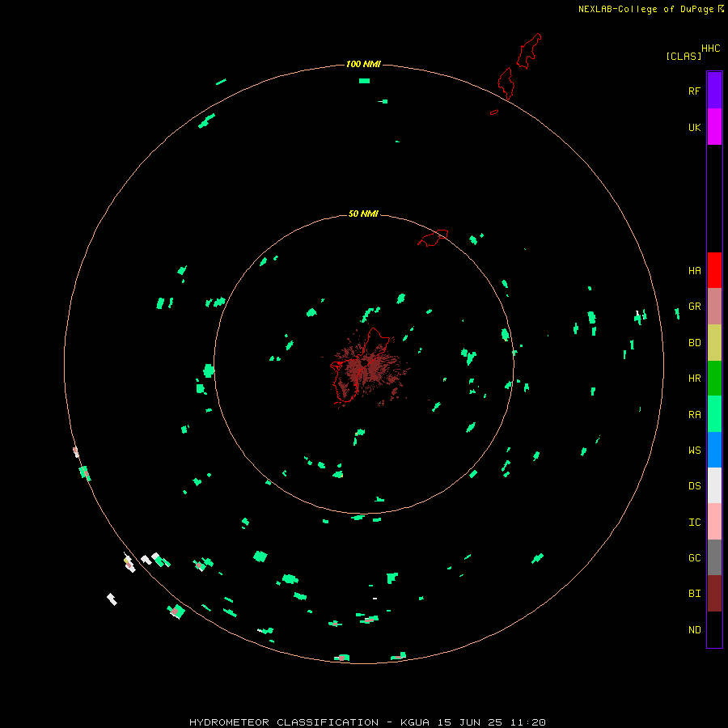The width and height of the screenshot is (728, 728).
Task: Click the radar site at the map center
Action: 364,364
